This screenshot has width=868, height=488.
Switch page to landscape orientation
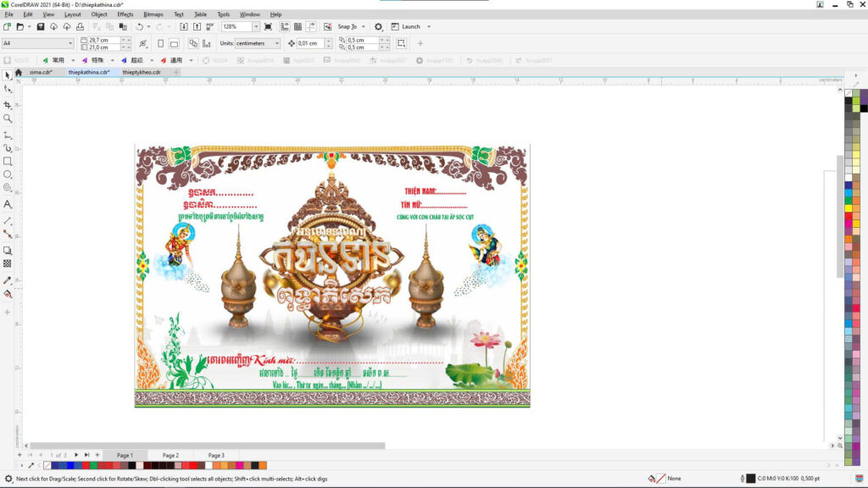coord(174,43)
